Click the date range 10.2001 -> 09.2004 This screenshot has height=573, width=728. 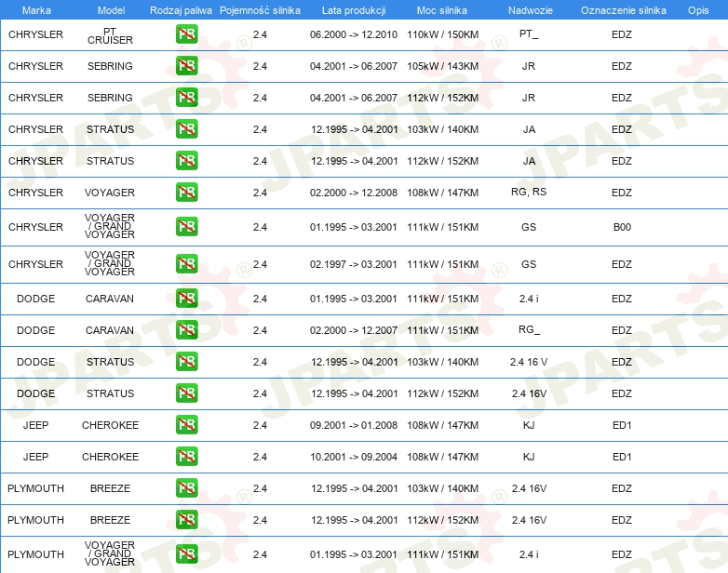pos(354,457)
